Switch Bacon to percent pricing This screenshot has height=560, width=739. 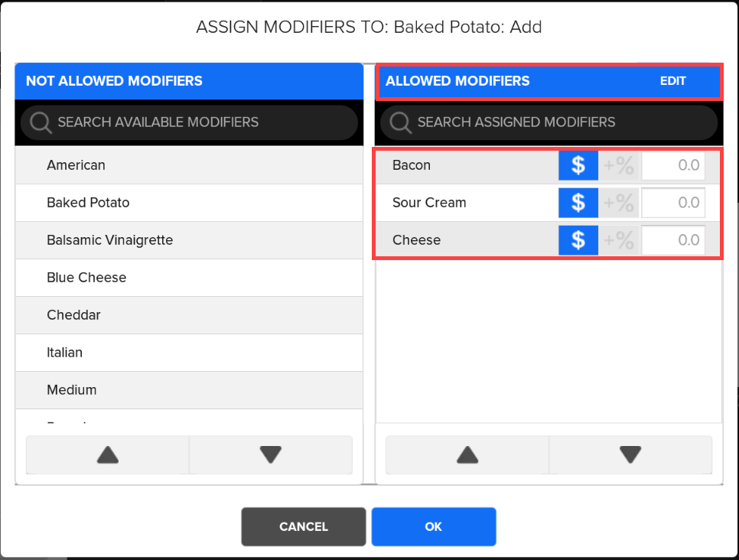click(619, 165)
